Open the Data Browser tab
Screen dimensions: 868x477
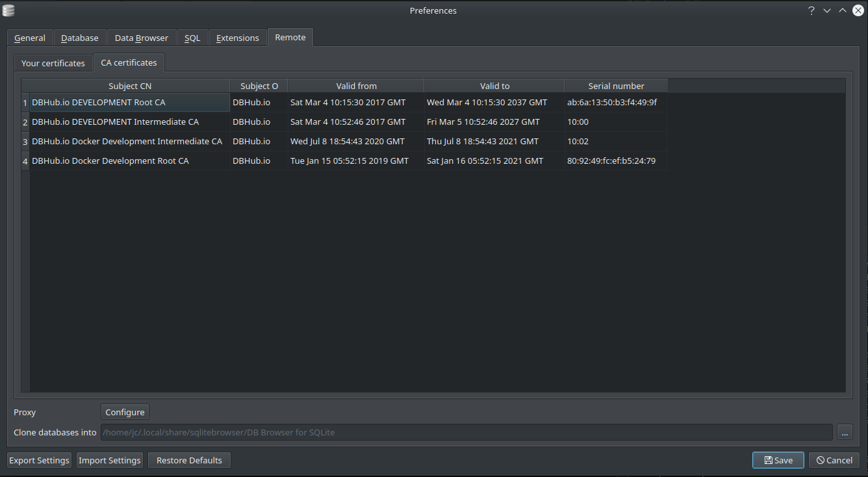click(x=141, y=38)
